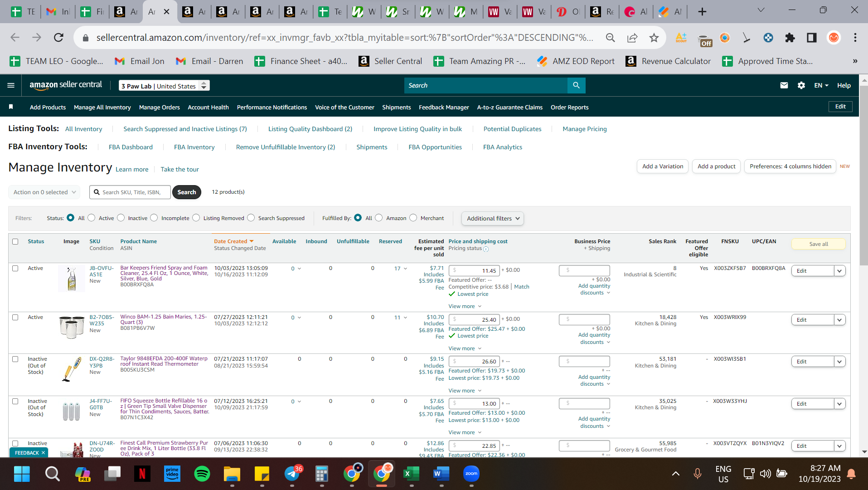Click the bookmark flag icon in the navigation bar
This screenshot has height=490, width=868.
click(x=11, y=107)
